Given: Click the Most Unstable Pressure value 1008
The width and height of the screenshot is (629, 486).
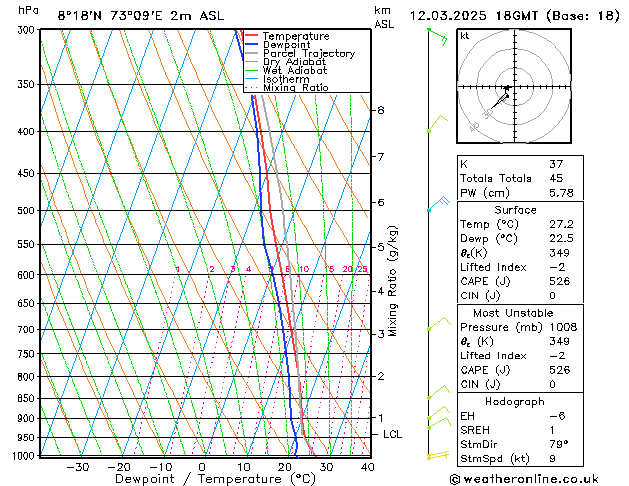Looking at the screenshot, I should (x=563, y=327).
